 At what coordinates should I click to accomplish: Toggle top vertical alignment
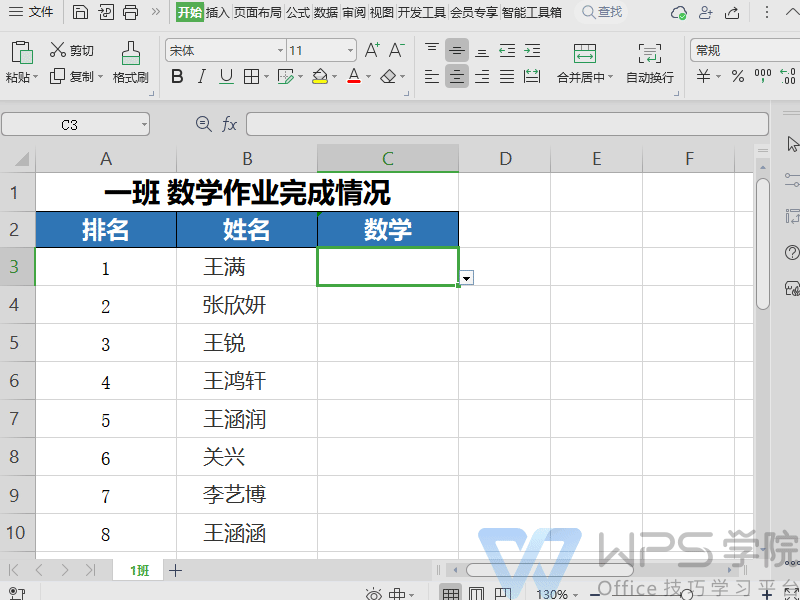pyautogui.click(x=432, y=50)
